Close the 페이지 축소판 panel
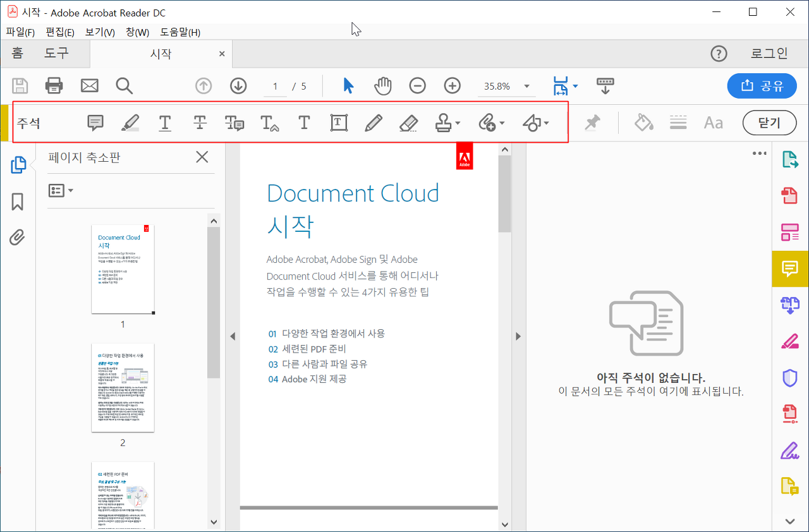Screen dimensions: 809x532 (x=202, y=157)
